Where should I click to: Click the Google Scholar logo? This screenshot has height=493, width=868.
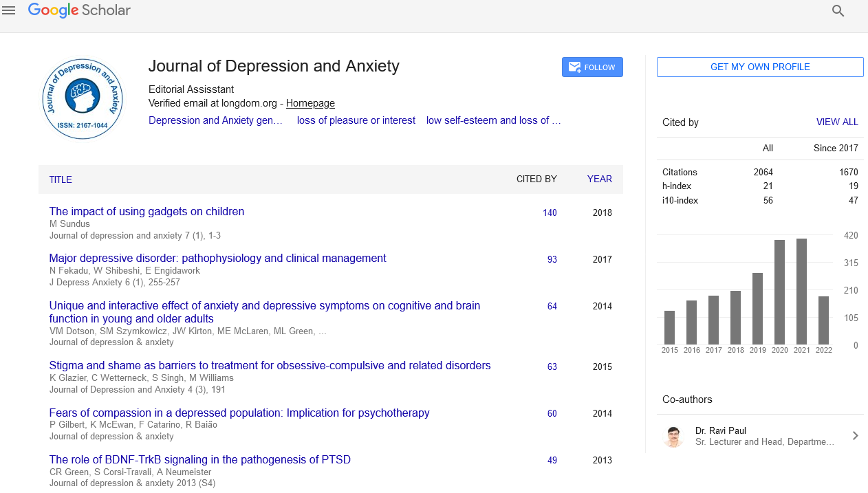click(79, 10)
